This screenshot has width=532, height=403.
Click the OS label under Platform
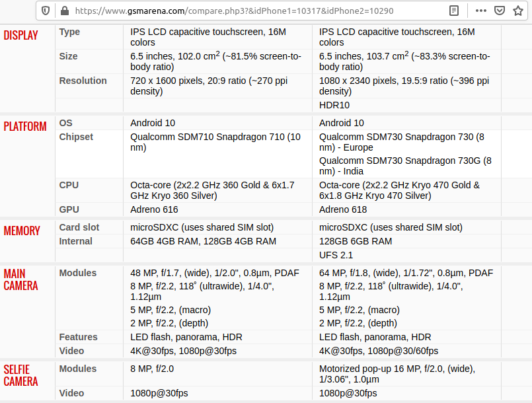tap(65, 123)
